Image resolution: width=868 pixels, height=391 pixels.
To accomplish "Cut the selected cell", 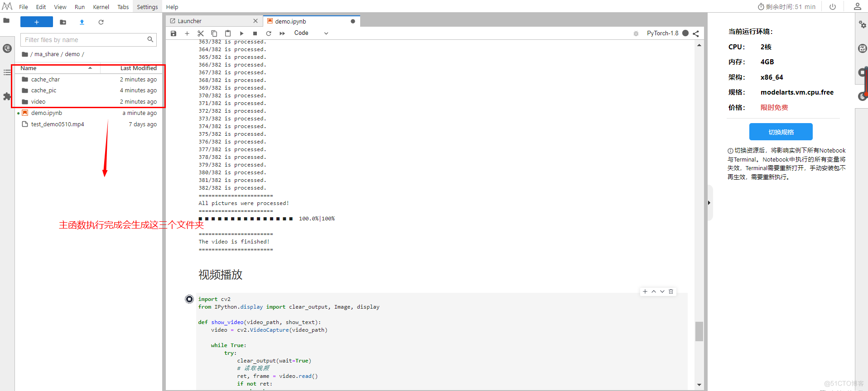I will click(201, 33).
